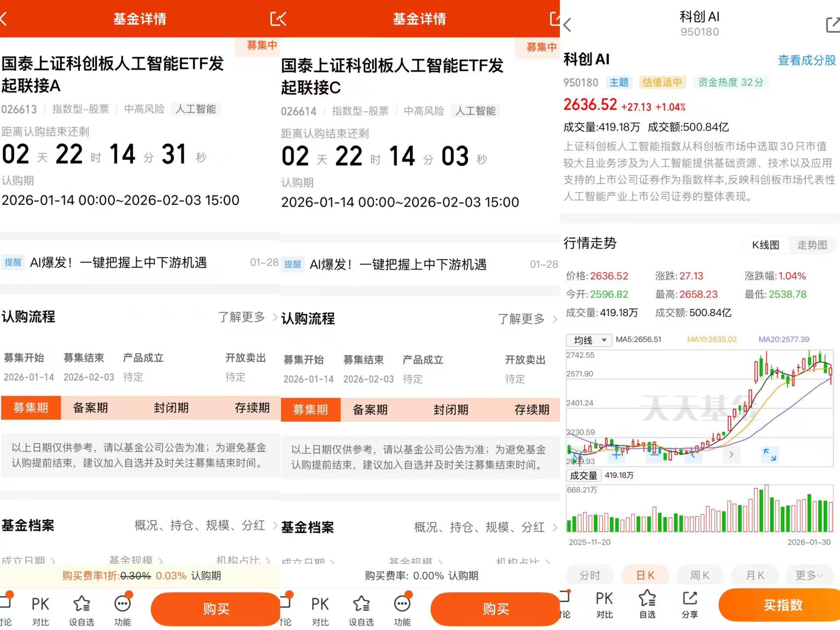This screenshot has width=840, height=630.
Task: Select 周K chart period
Action: pos(700,575)
